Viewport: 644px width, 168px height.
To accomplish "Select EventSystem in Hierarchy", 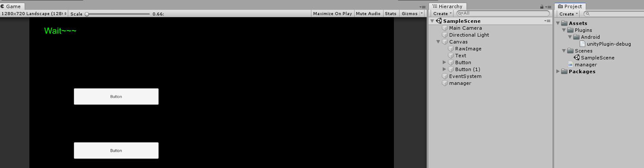I will pos(465,76).
